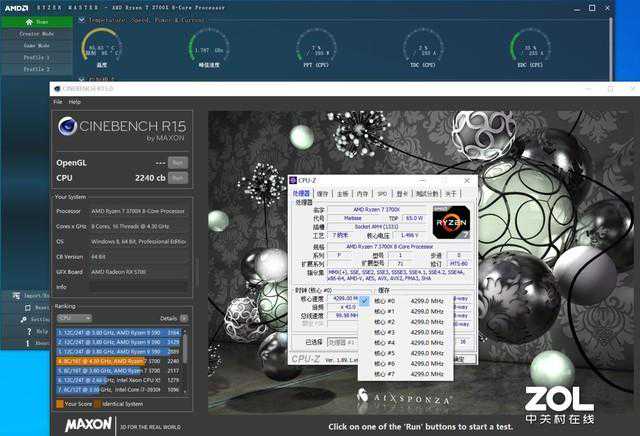This screenshot has width=640, height=436.
Task: Run the CPU benchmark test
Action: (177, 176)
